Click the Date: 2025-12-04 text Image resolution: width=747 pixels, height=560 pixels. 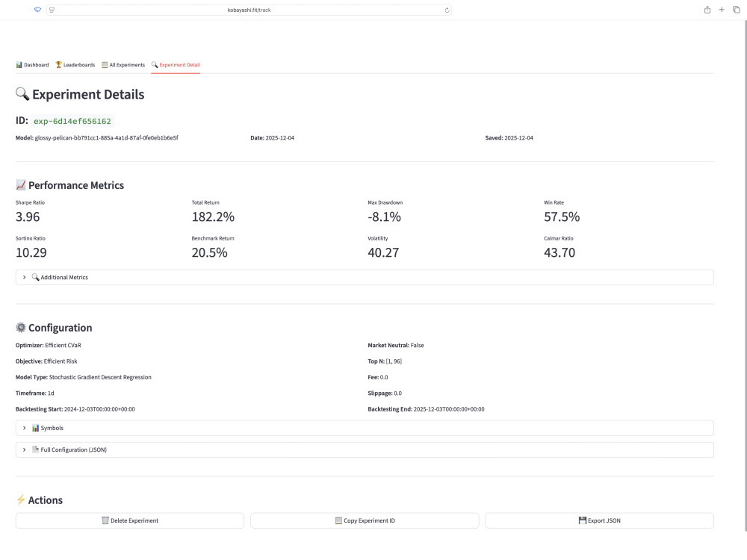(273, 137)
